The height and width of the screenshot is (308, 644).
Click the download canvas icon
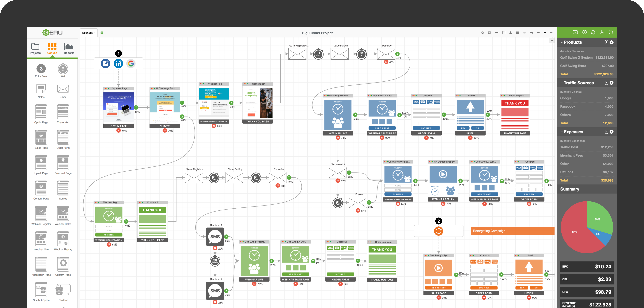510,33
